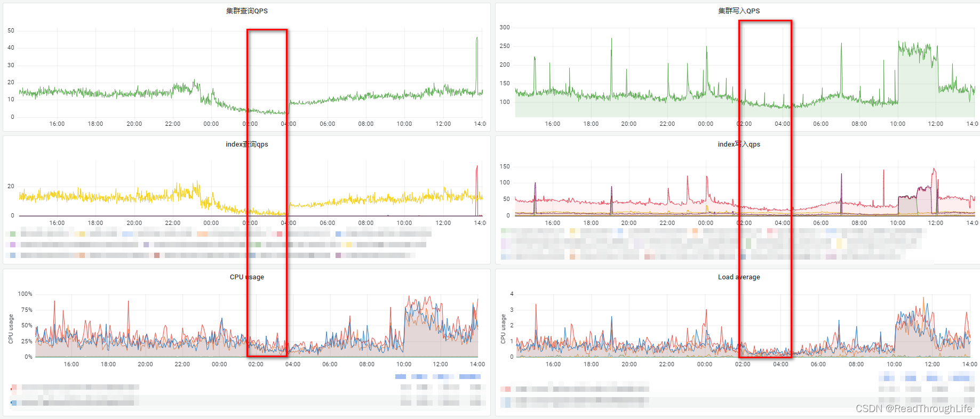Click the 22:00 time label in 集群查询QPS chart
Screen dimensions: 980x419
coord(173,124)
